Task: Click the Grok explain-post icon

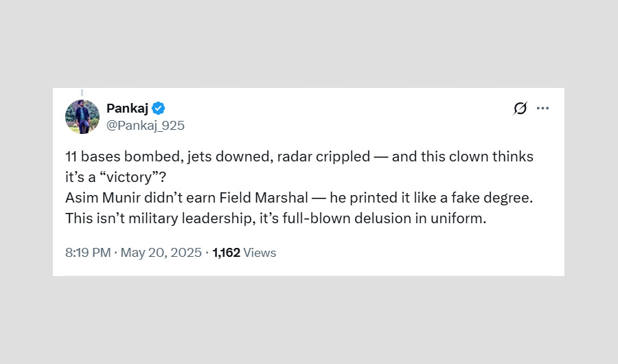Action: [x=520, y=109]
